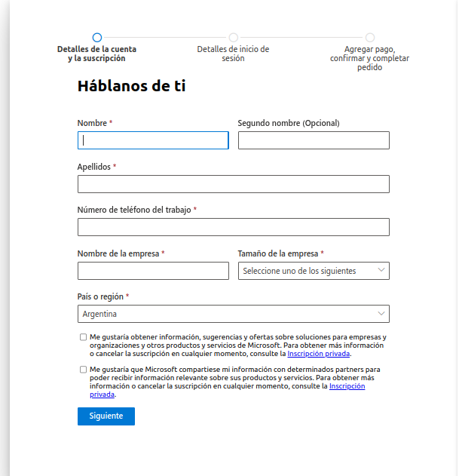Focus the Nombre input field

pos(153,140)
